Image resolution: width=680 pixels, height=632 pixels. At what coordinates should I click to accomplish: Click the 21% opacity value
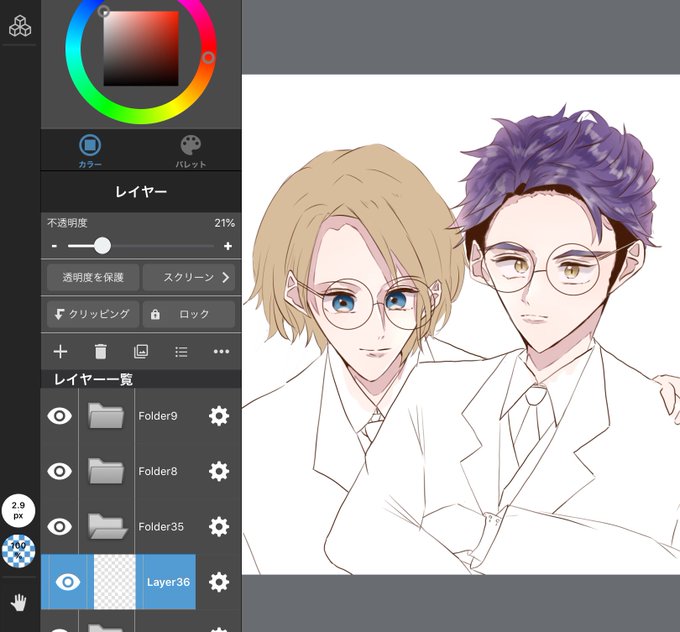(x=225, y=223)
